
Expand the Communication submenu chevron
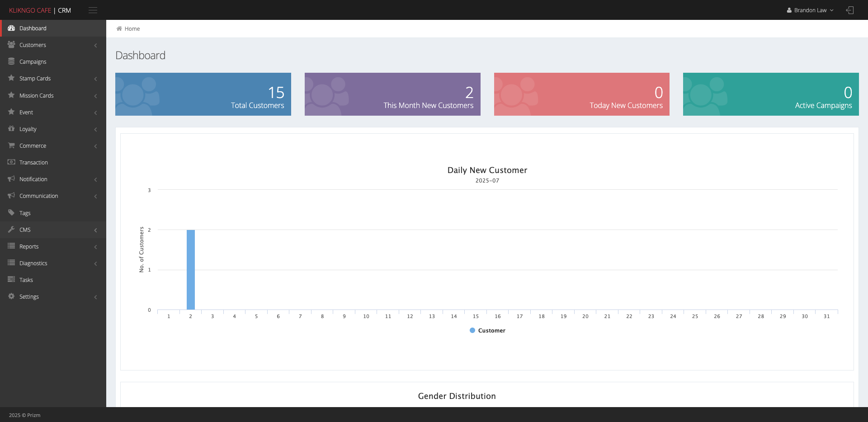coord(95,196)
